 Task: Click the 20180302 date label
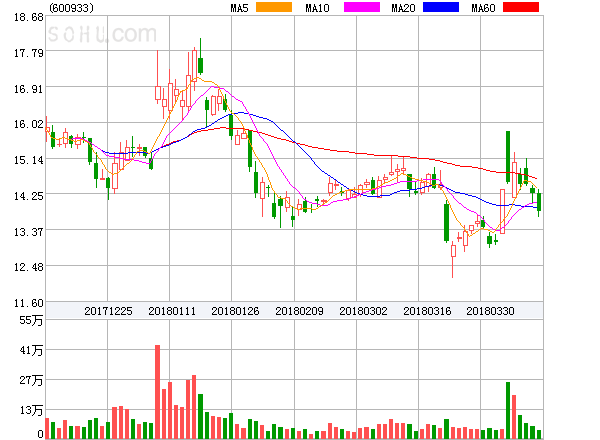click(x=363, y=311)
